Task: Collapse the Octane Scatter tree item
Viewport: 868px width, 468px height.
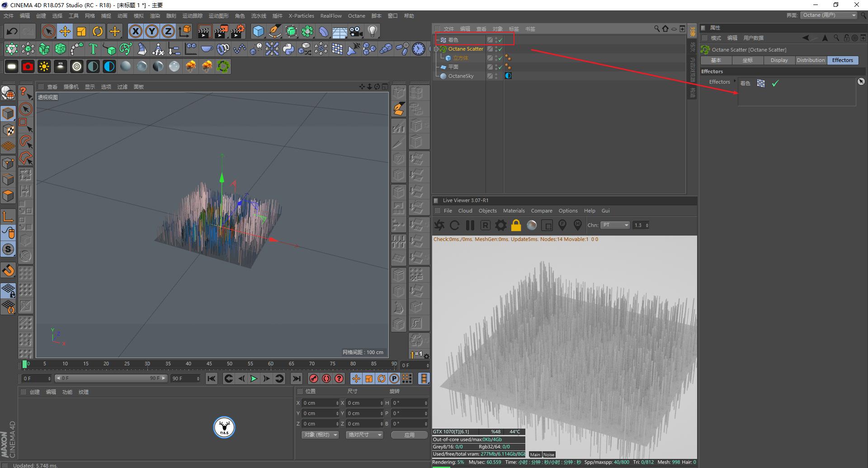Action: (x=437, y=49)
